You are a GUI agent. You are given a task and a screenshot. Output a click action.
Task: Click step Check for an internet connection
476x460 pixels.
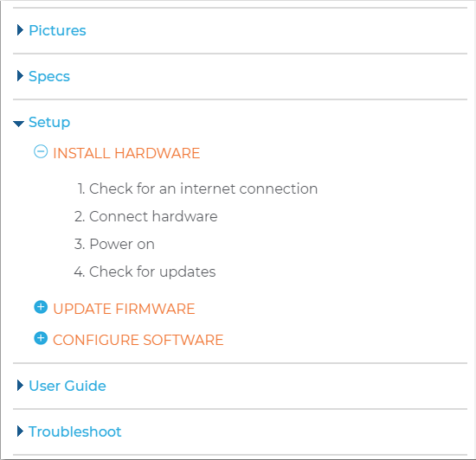point(197,188)
